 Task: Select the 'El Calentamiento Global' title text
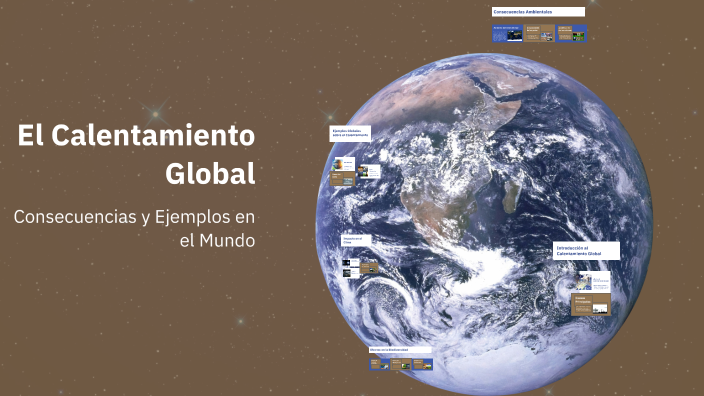tap(136, 154)
